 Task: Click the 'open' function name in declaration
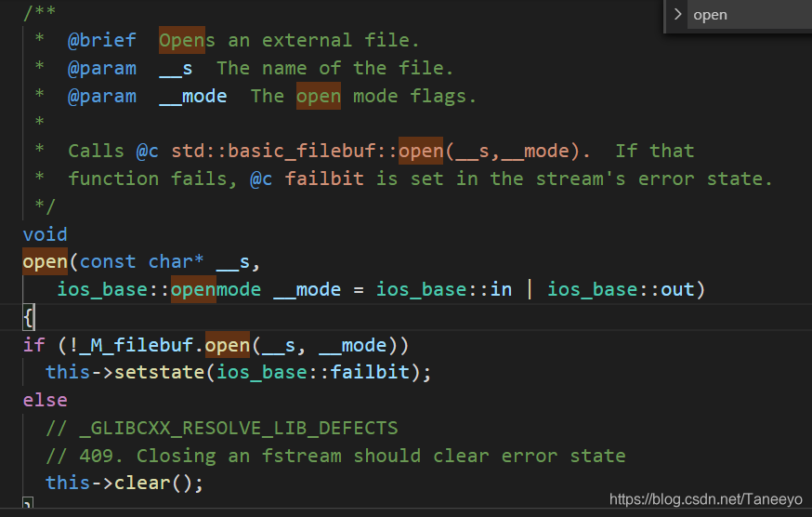(45, 262)
